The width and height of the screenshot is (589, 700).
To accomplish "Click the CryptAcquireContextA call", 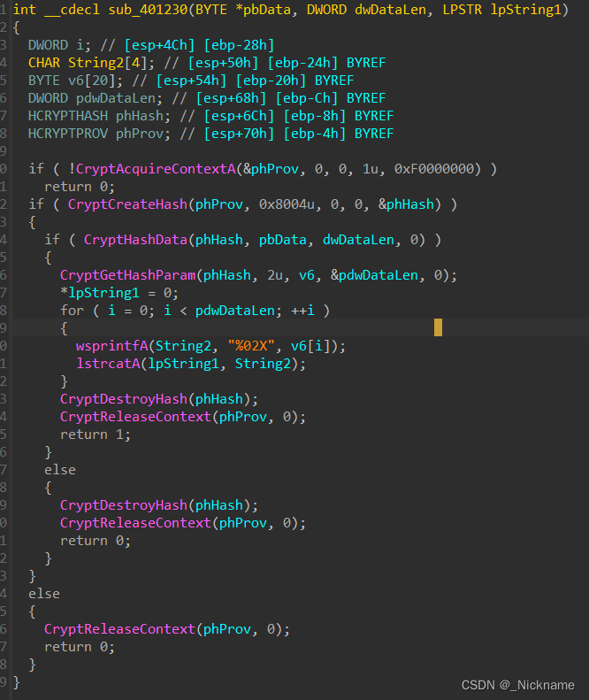I will (x=156, y=169).
